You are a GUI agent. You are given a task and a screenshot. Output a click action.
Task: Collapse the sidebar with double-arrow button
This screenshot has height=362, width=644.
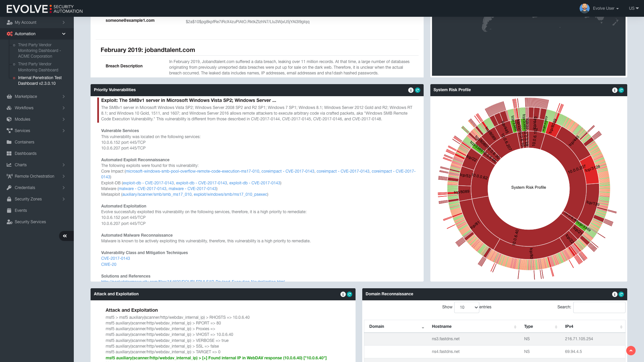click(x=65, y=236)
